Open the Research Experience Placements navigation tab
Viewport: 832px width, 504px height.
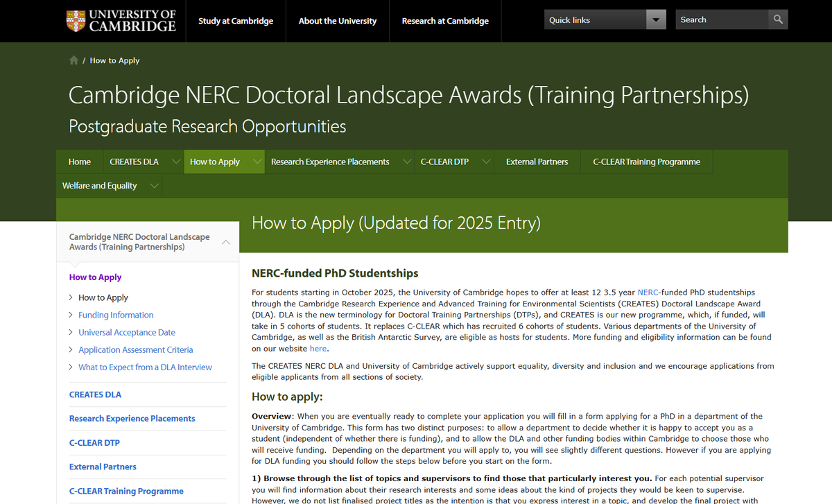[330, 162]
